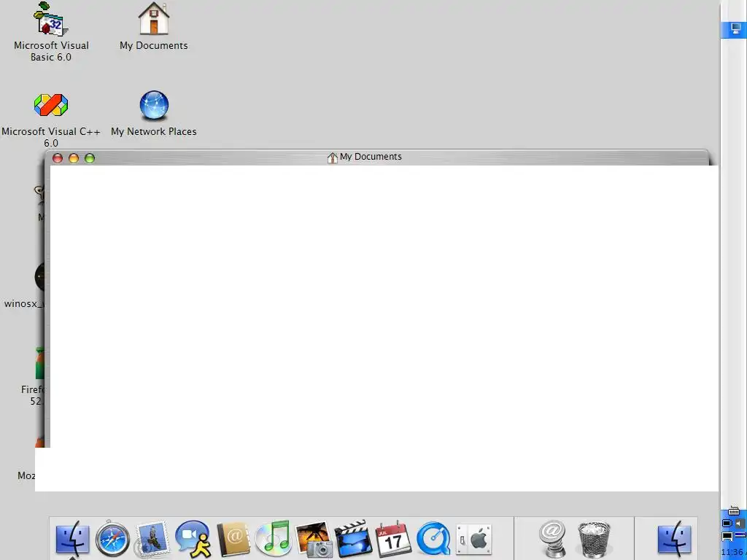Viewport: 747px width, 560px height.
Task: Minimize My Documents with yellow button
Action: point(74,158)
